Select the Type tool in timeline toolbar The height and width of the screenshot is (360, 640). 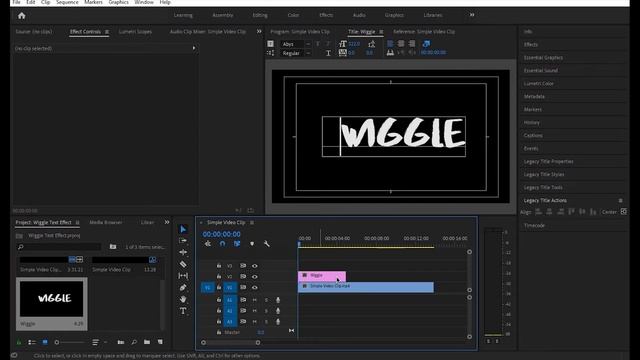pos(183,311)
